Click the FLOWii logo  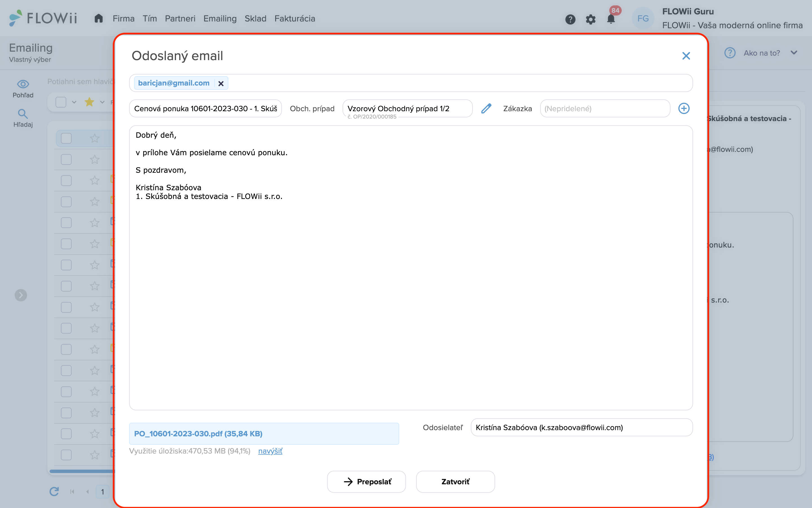point(43,18)
